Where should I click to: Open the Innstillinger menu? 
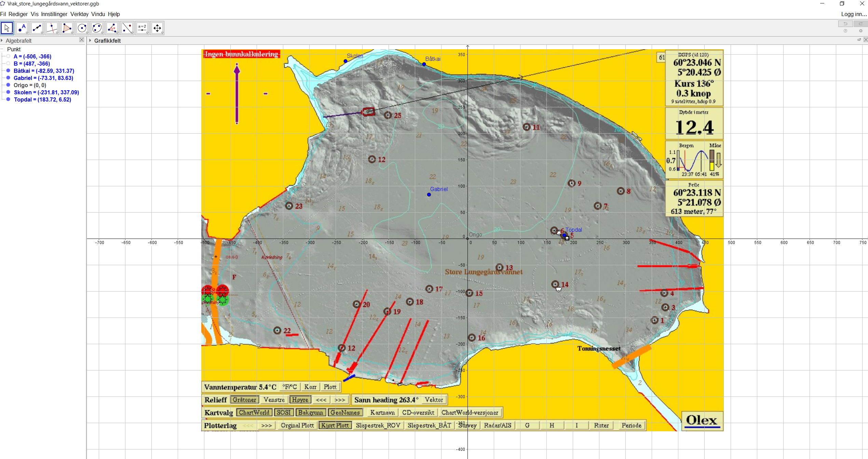(x=54, y=14)
